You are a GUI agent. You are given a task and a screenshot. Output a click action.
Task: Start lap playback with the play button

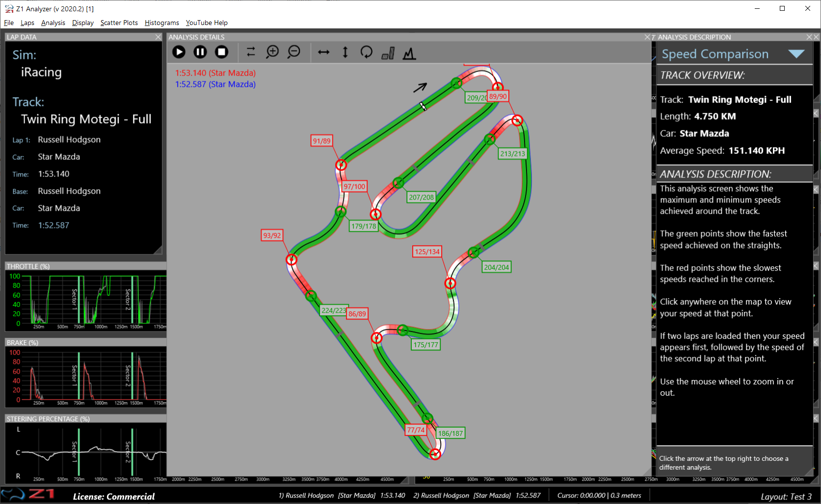tap(179, 52)
